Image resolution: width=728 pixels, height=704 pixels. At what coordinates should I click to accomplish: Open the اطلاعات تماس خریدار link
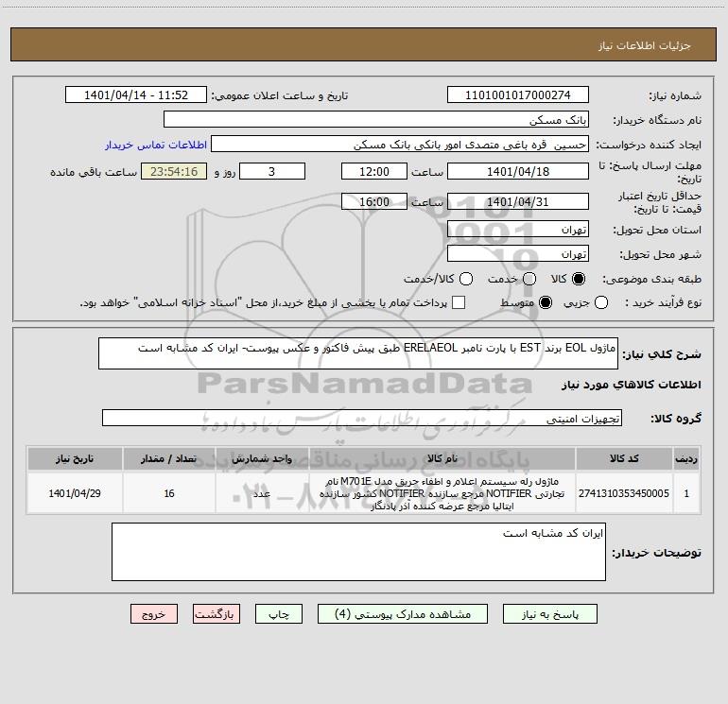tap(156, 145)
